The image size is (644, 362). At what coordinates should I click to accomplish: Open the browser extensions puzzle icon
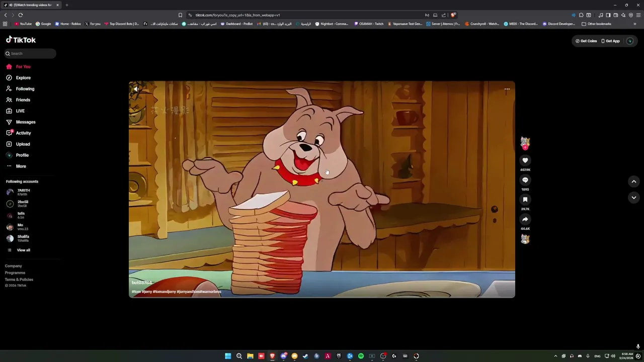point(581,15)
